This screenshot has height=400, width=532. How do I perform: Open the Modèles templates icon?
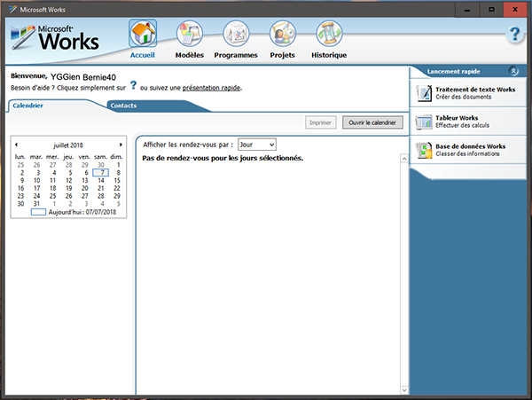(x=190, y=33)
